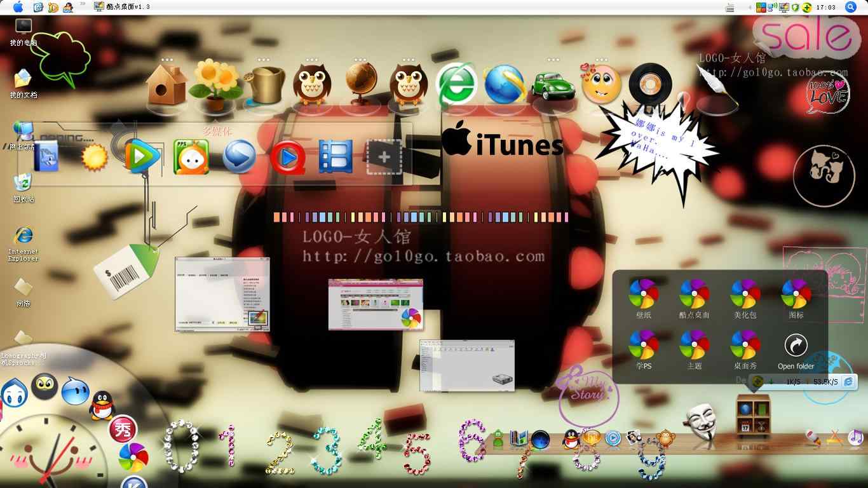Click the purple music note dock icon
This screenshot has height=488, width=868.
(x=856, y=437)
